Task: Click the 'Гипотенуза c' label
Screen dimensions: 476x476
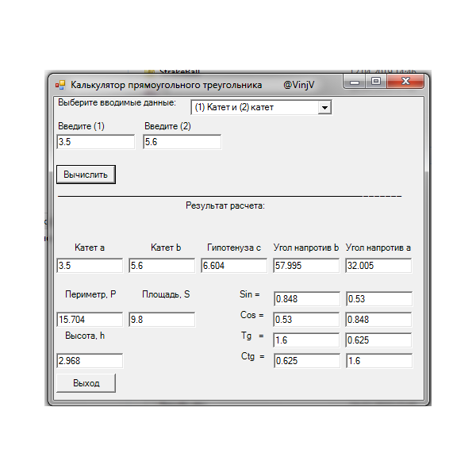Action: click(x=234, y=248)
